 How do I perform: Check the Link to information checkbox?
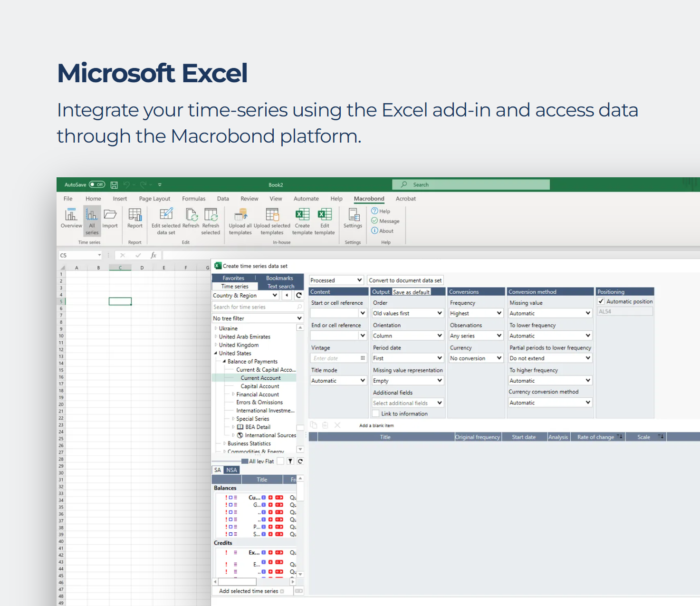pyautogui.click(x=376, y=414)
